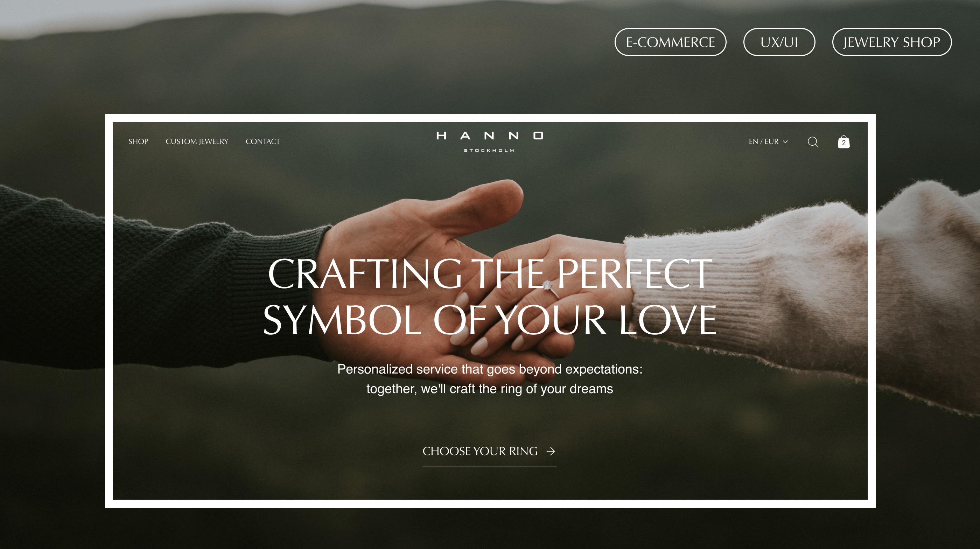Click the arrow beside Choose Your Ring
Image resolution: width=980 pixels, height=549 pixels.
point(551,451)
